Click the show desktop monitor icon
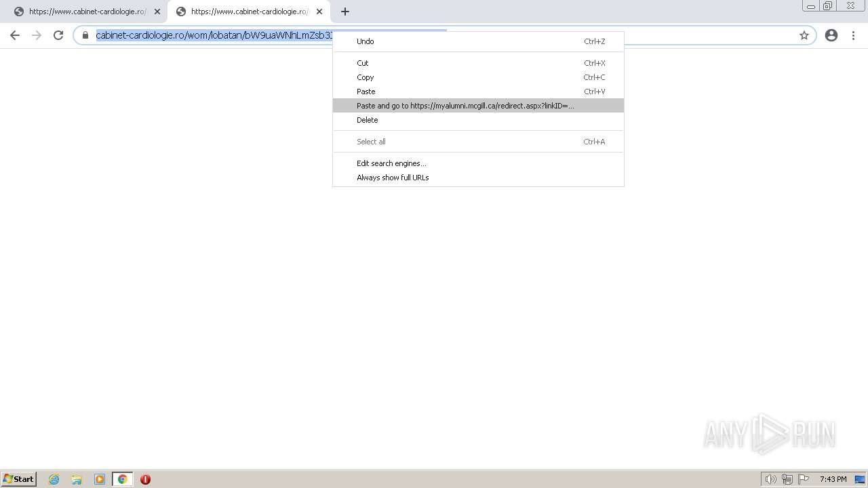 (x=860, y=479)
